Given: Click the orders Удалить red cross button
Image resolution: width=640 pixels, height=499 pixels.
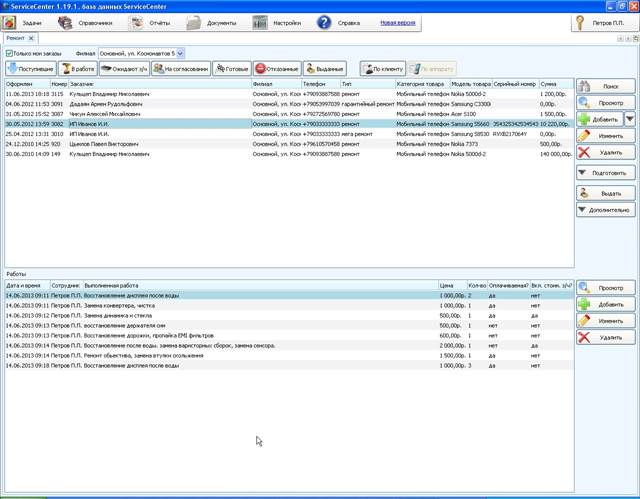Looking at the screenshot, I should (x=606, y=152).
